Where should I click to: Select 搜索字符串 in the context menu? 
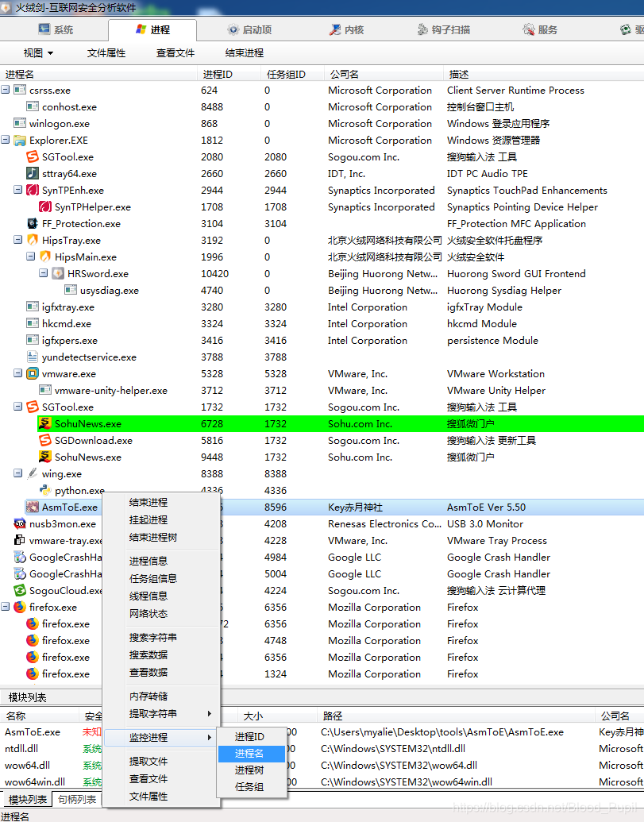tap(161, 638)
